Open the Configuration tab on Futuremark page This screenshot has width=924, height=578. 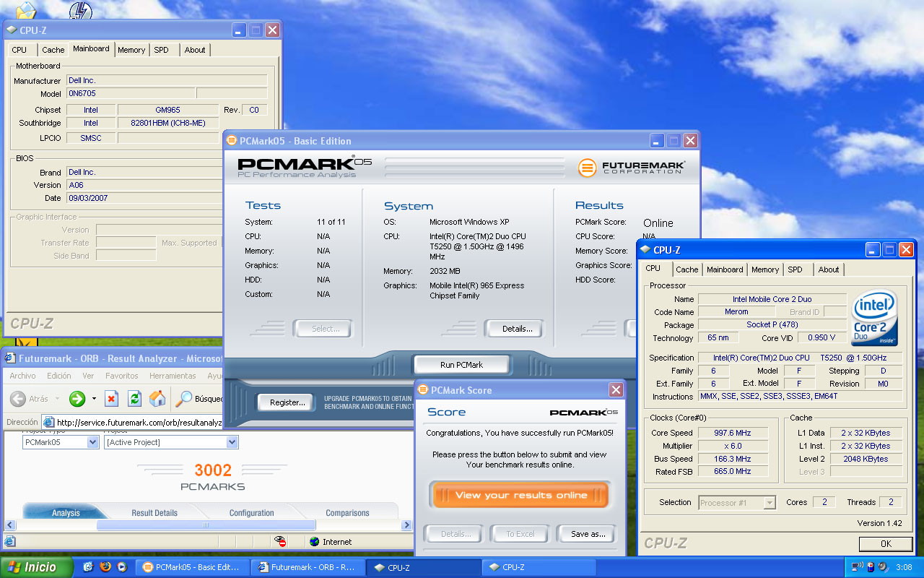click(x=251, y=513)
